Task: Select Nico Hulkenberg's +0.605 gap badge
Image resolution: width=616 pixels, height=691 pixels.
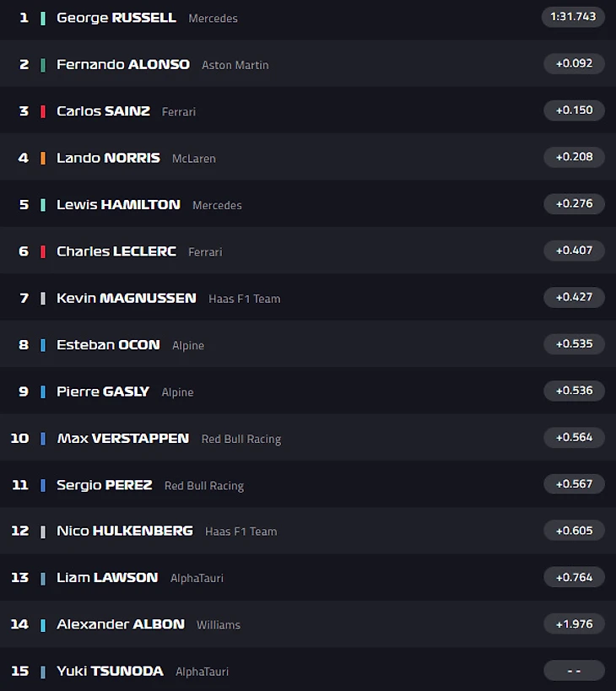Action: pos(574,531)
